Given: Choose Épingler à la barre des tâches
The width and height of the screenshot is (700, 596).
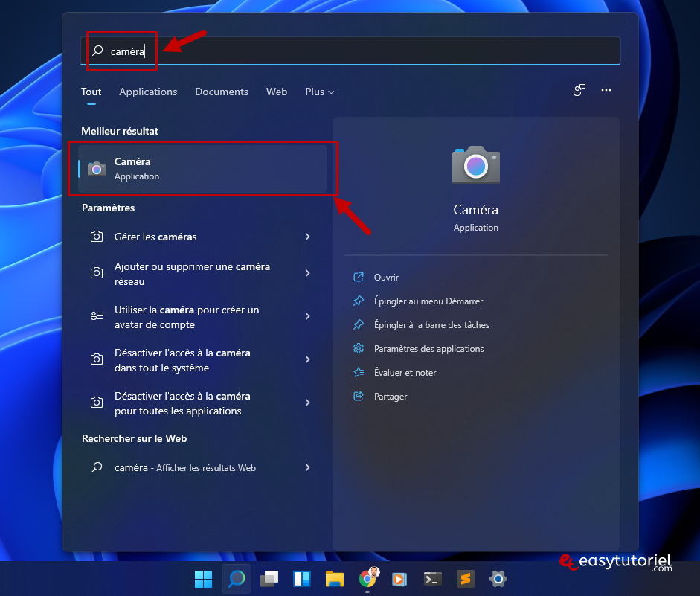Looking at the screenshot, I should 431,325.
